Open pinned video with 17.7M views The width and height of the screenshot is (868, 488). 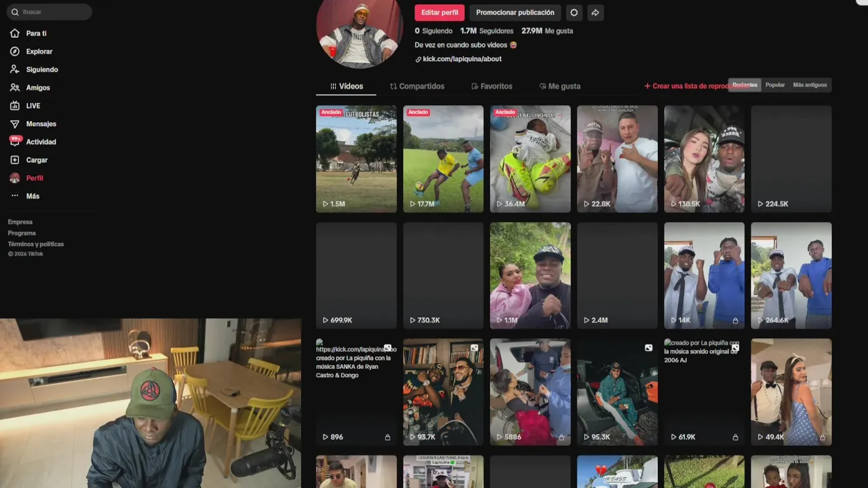443,159
